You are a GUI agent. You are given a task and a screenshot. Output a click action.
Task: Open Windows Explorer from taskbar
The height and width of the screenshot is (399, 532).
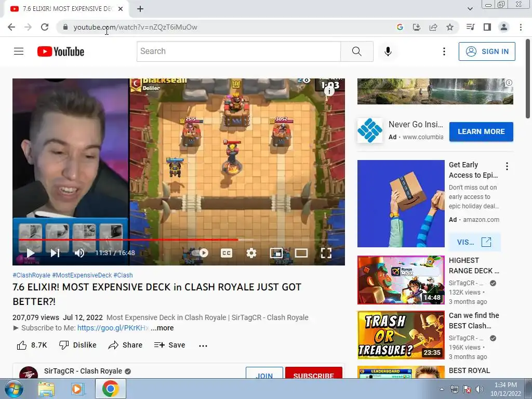pos(46,389)
